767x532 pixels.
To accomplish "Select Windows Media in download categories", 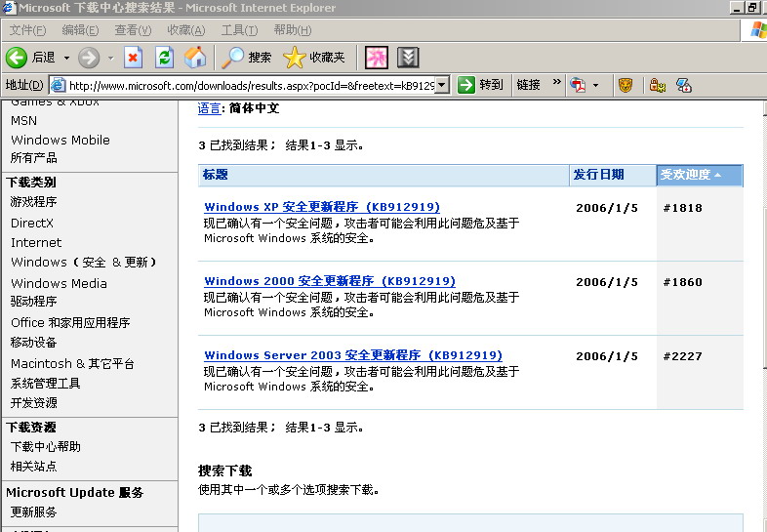I will click(x=59, y=283).
